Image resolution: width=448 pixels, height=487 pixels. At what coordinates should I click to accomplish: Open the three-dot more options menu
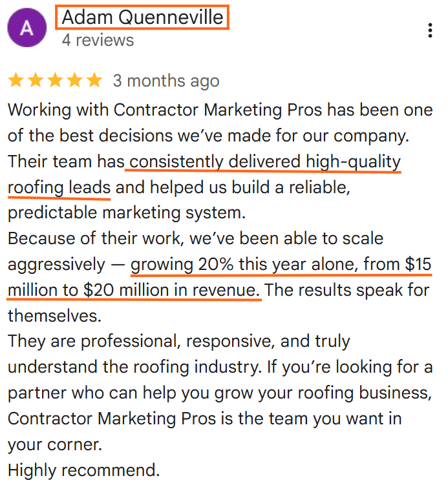pyautogui.click(x=430, y=30)
